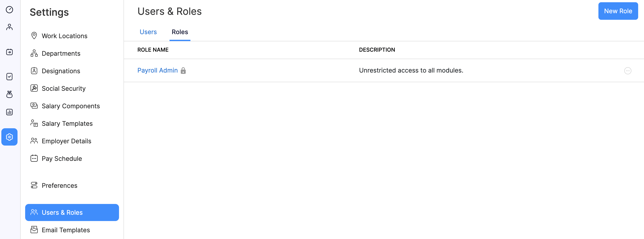Viewport: 644px width, 239px height.
Task: Click the employees person icon in left rail
Action: click(9, 27)
